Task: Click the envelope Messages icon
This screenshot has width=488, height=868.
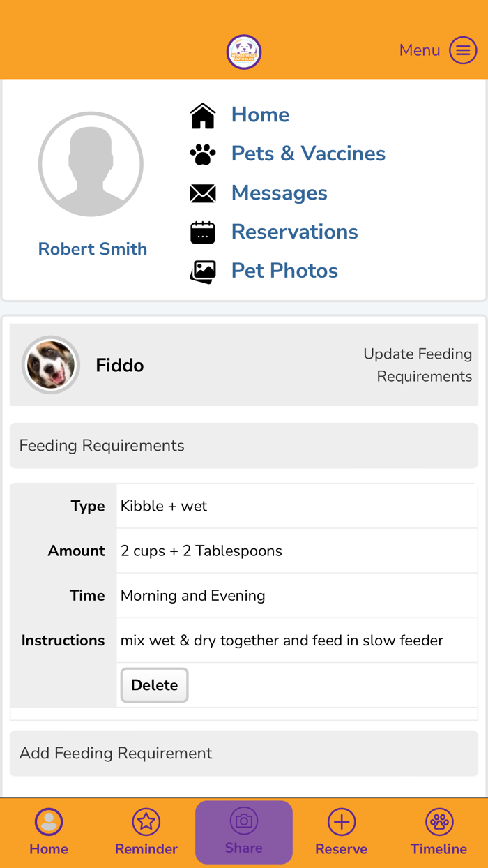Action: pos(203,193)
